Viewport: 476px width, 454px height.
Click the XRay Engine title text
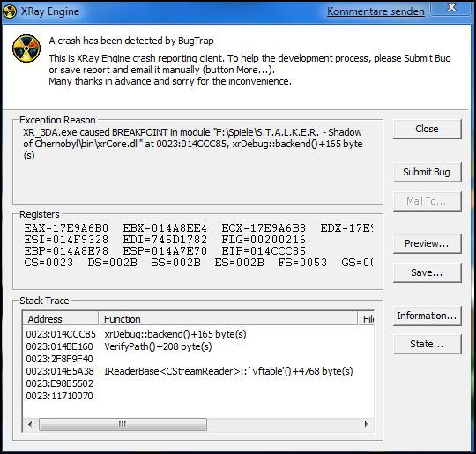(50, 11)
